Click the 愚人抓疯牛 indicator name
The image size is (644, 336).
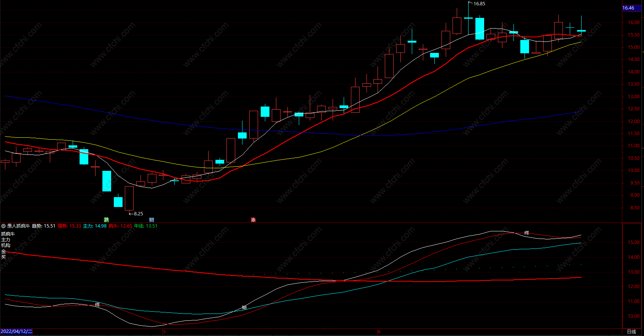18,226
